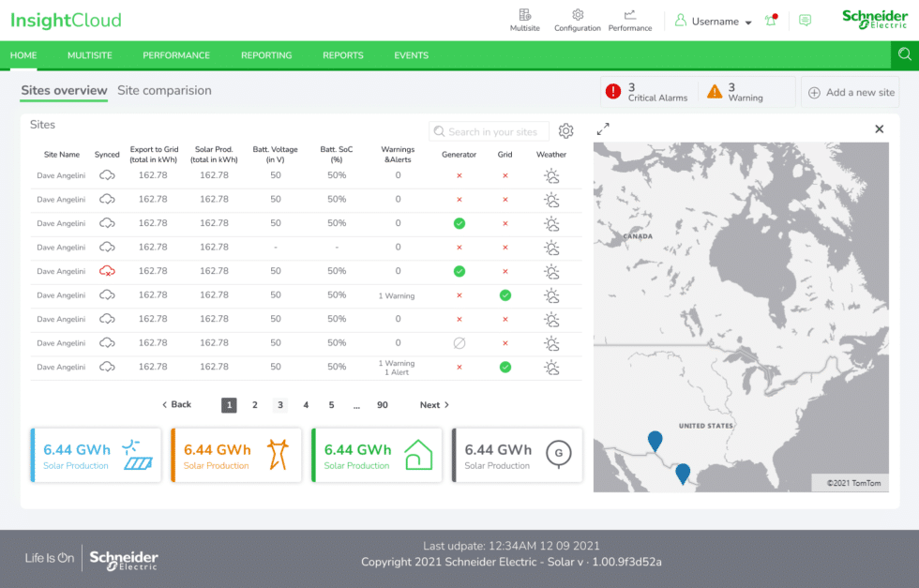
Task: Click the orange Warning triangle icon
Action: tap(715, 92)
